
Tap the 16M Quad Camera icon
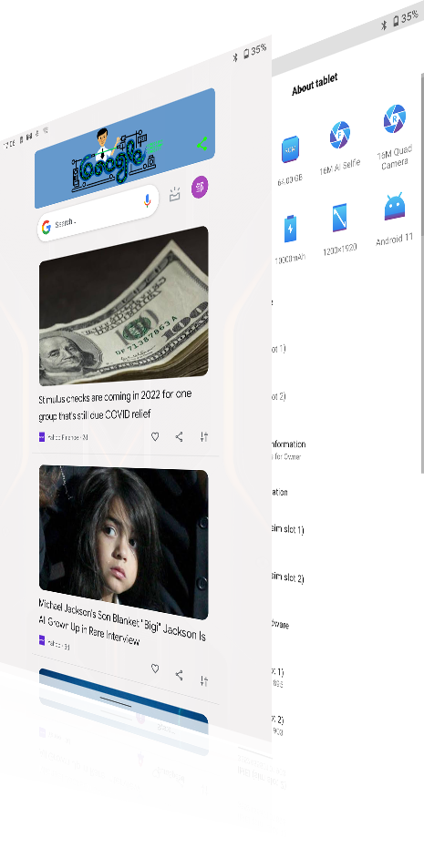click(394, 118)
